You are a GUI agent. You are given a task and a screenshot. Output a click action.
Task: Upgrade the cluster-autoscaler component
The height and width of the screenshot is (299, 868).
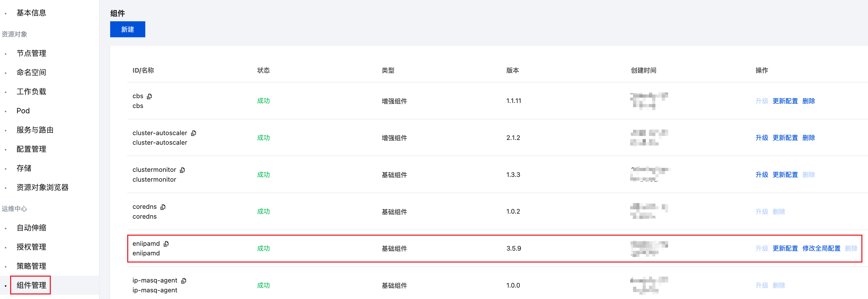click(761, 138)
